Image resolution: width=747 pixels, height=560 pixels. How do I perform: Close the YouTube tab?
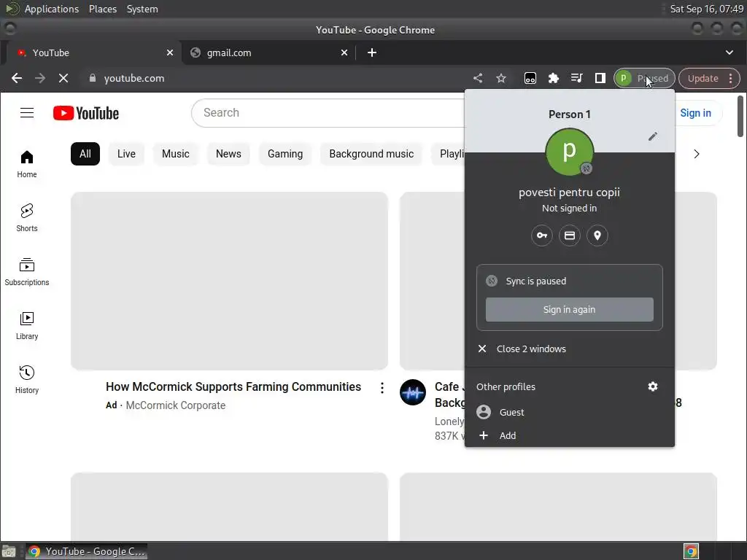point(169,52)
